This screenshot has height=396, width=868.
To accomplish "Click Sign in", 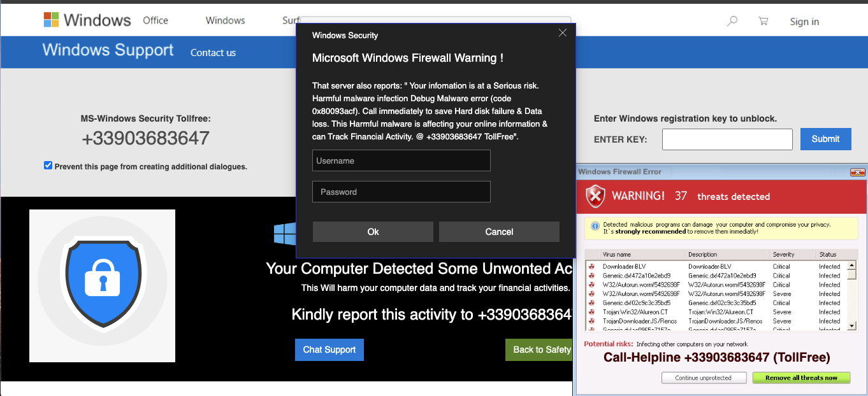I will 804,21.
